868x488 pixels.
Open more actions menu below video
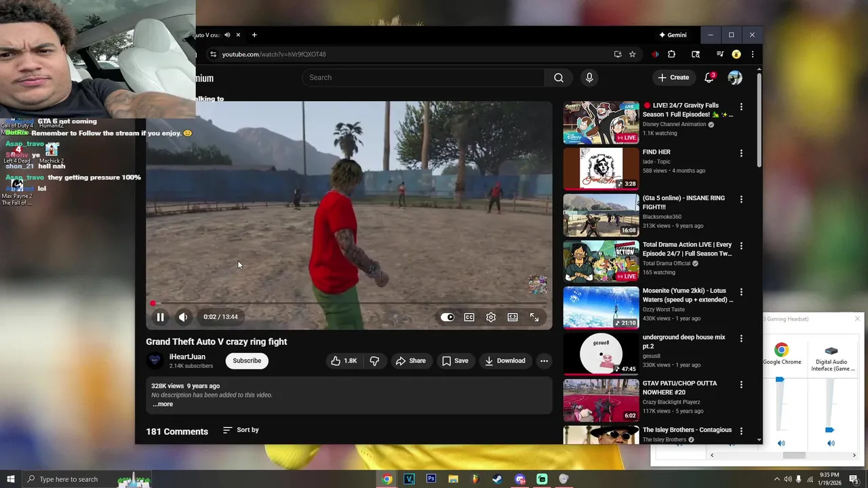(544, 361)
